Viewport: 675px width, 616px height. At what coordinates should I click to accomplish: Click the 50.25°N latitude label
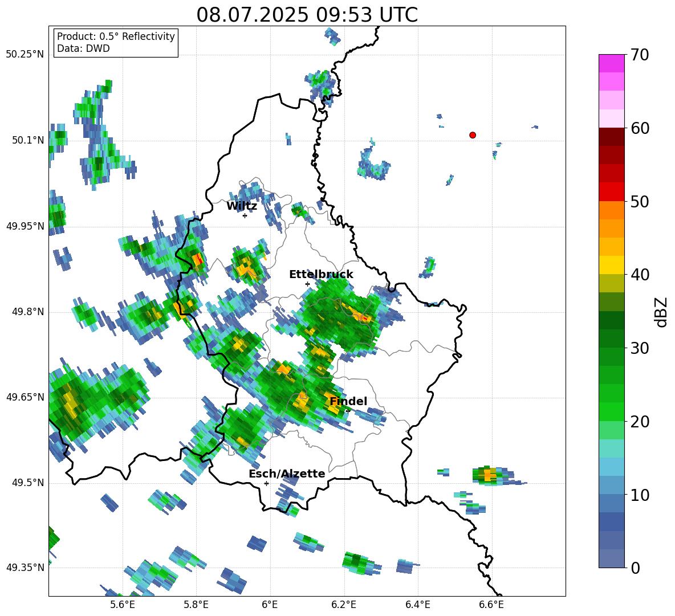point(25,55)
